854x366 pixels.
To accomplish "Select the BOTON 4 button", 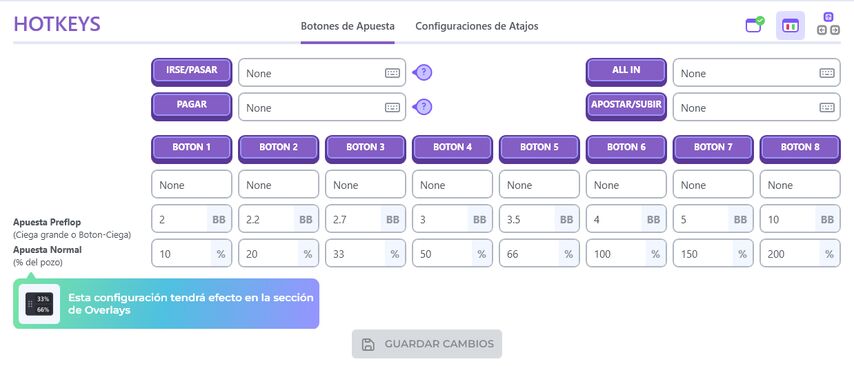I will coord(452,148).
